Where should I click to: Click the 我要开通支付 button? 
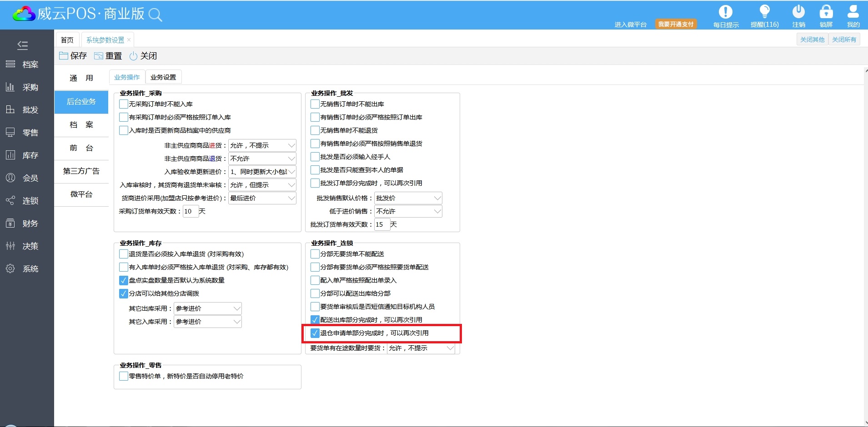pyautogui.click(x=676, y=24)
